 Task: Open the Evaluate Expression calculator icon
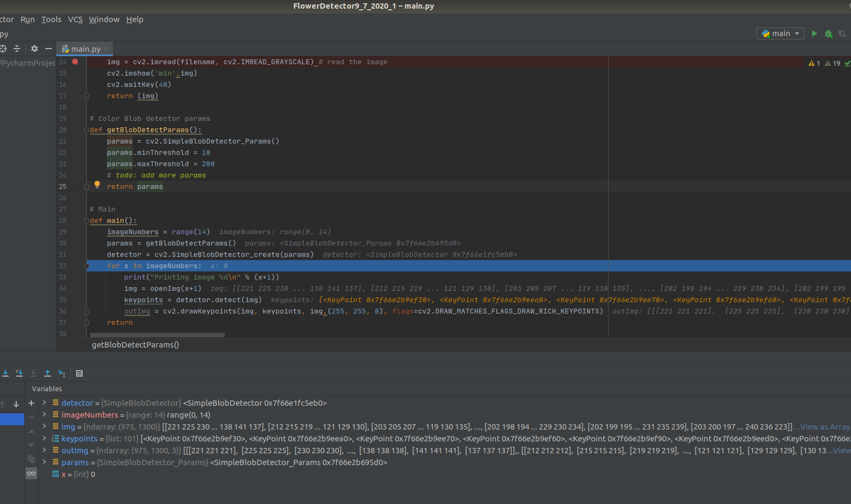pyautogui.click(x=79, y=373)
